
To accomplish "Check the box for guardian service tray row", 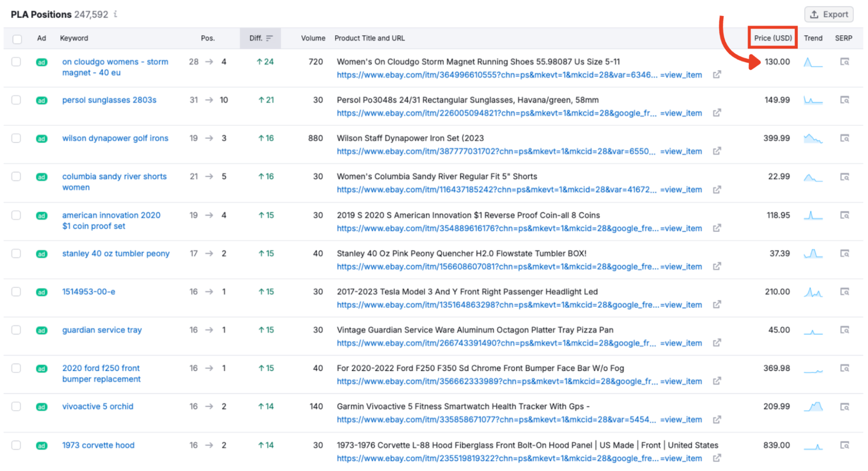I will click(16, 330).
